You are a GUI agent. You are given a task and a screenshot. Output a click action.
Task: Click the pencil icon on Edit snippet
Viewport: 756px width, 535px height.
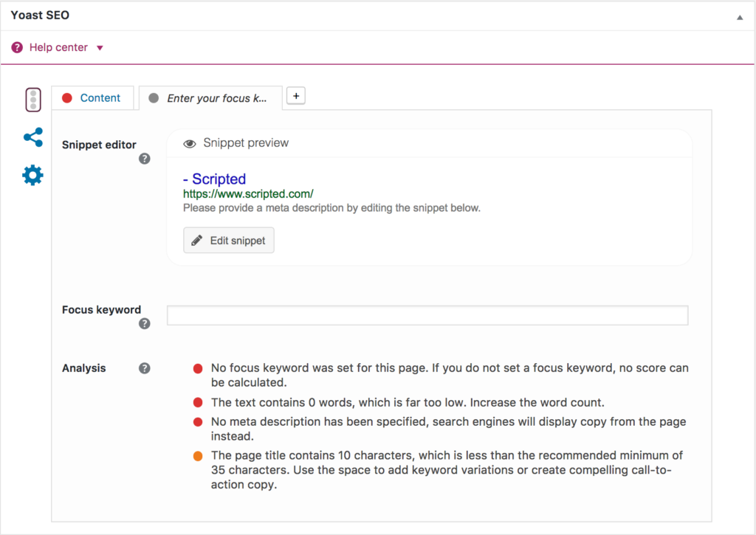[x=196, y=241]
